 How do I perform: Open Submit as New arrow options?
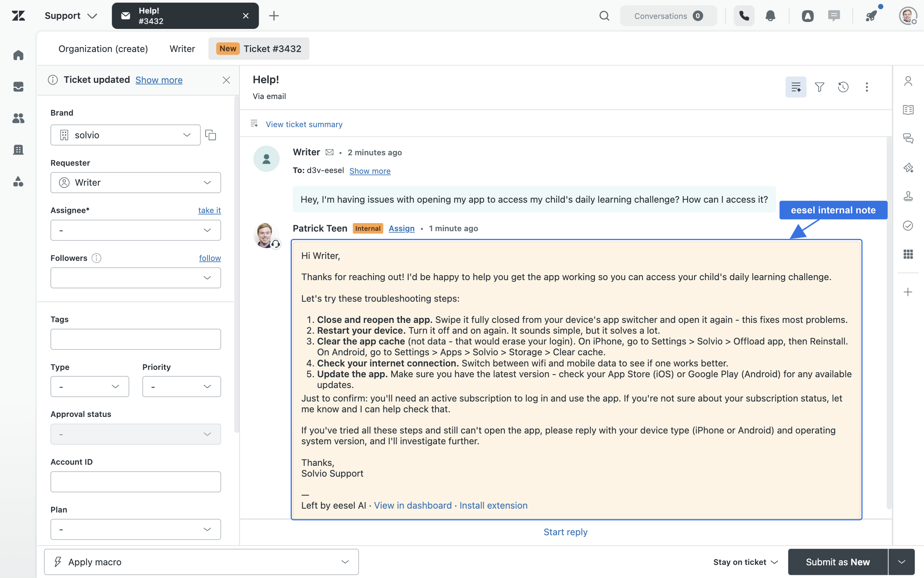click(x=902, y=562)
